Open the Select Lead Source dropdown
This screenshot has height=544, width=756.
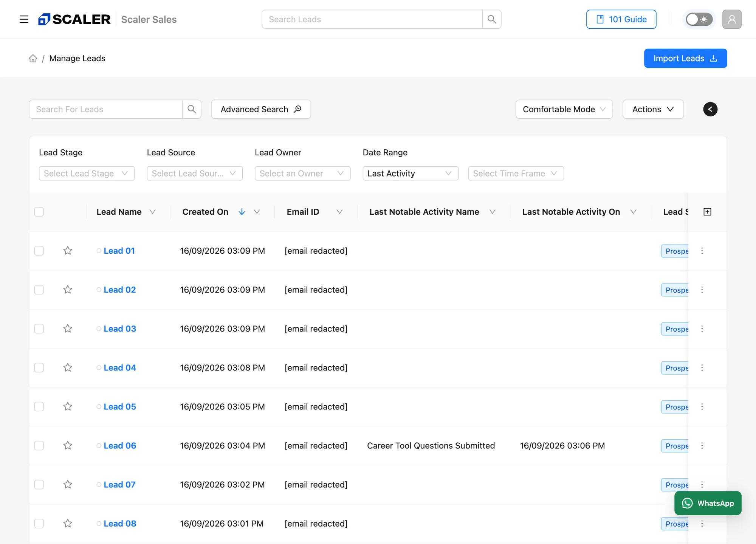tap(195, 174)
